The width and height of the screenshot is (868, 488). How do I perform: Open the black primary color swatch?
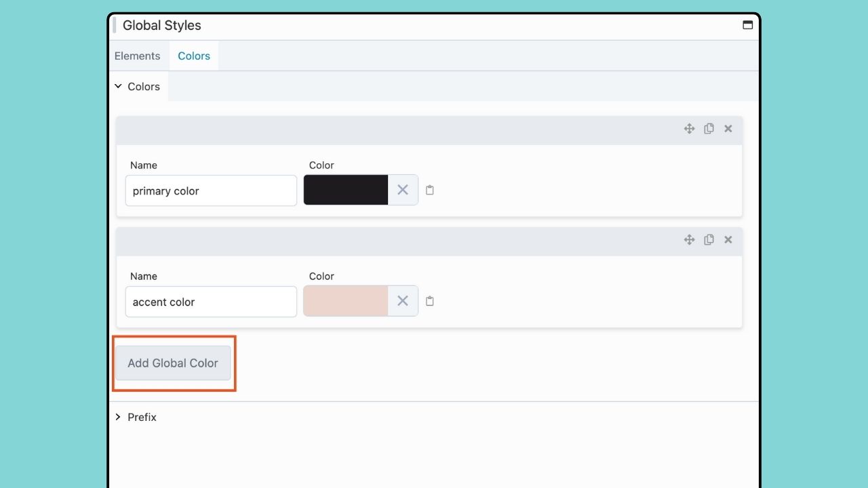[x=346, y=190]
